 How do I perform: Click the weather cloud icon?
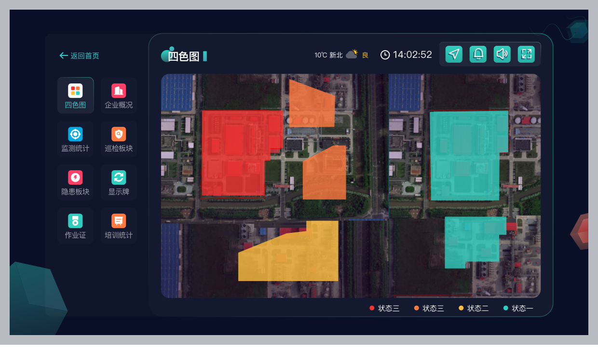(x=352, y=54)
